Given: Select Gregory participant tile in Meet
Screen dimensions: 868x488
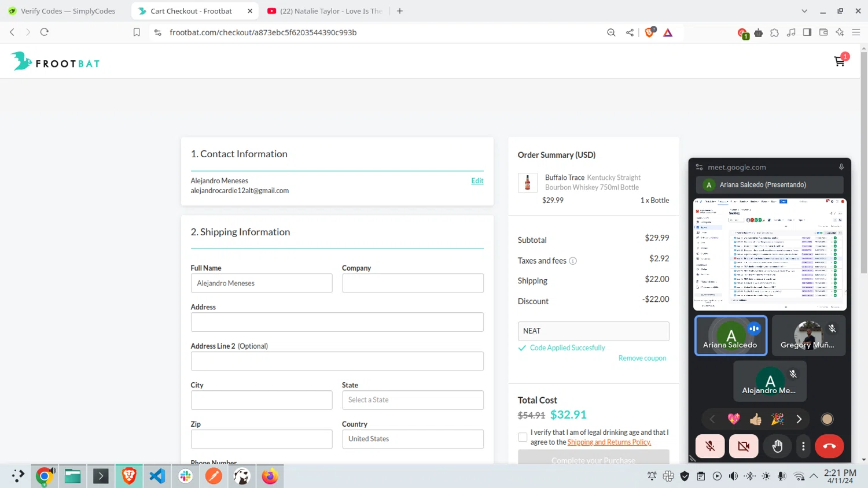Looking at the screenshot, I should click(x=808, y=335).
